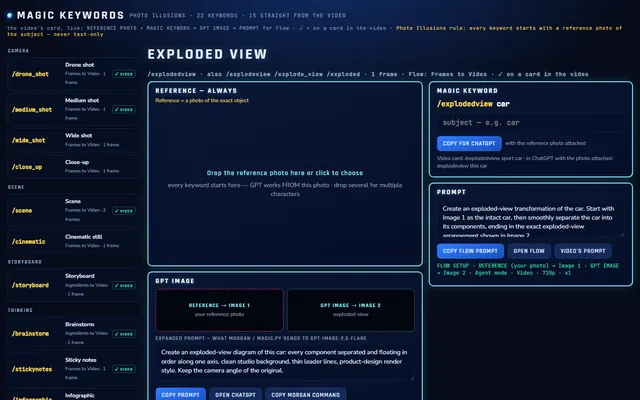The image size is (640, 400).
Task: Click the video badge on Brainstorm card
Action: click(124, 334)
